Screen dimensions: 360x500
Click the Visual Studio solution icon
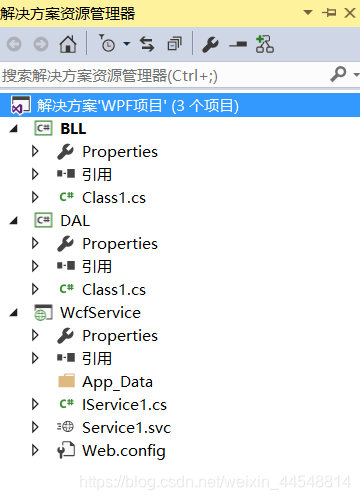click(20, 105)
